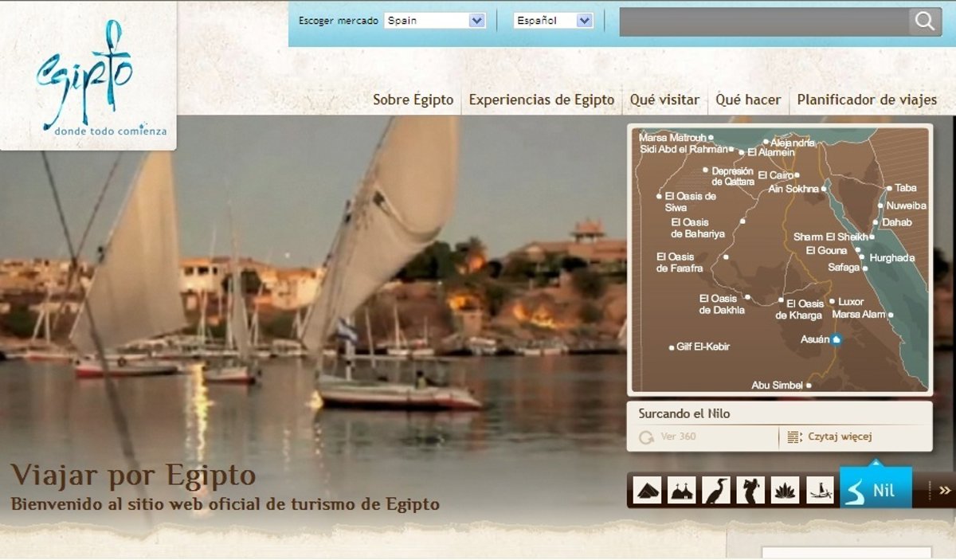Image resolution: width=956 pixels, height=560 pixels.
Task: Choose the heron bird category icon
Action: click(x=716, y=490)
